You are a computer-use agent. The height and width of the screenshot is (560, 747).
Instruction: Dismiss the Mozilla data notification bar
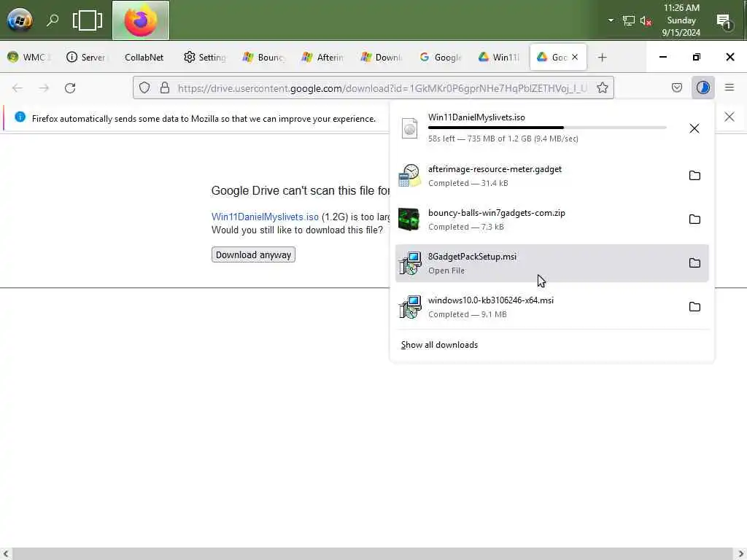[729, 117]
